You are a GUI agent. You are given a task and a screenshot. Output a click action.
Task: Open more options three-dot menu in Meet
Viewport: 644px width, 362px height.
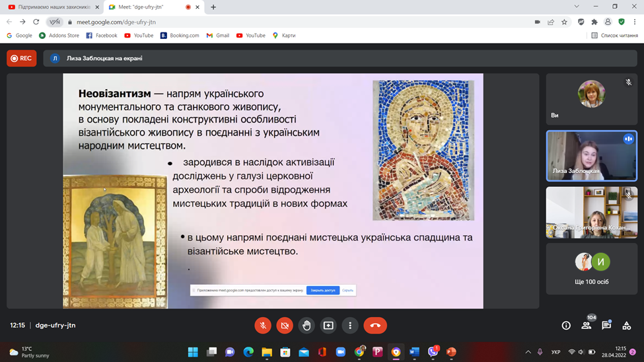click(x=350, y=326)
